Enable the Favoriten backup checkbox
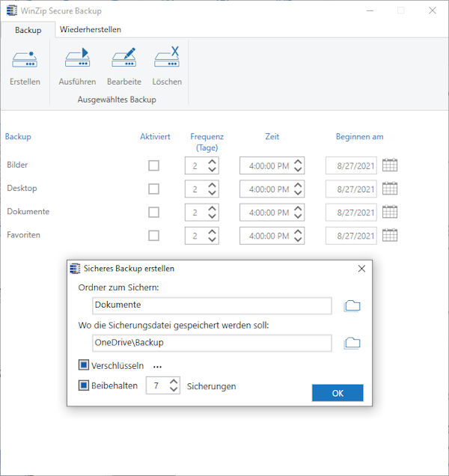This screenshot has width=449, height=476. pyautogui.click(x=153, y=236)
